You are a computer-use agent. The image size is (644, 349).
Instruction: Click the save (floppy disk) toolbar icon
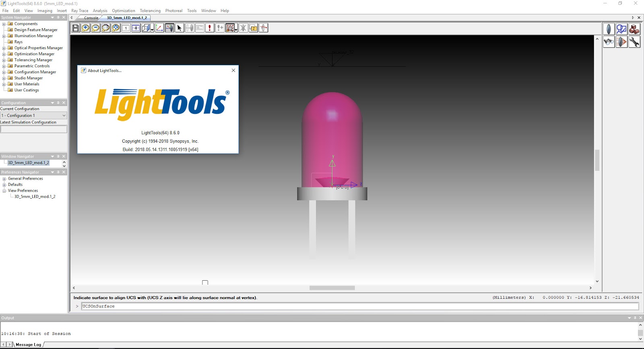pos(76,28)
